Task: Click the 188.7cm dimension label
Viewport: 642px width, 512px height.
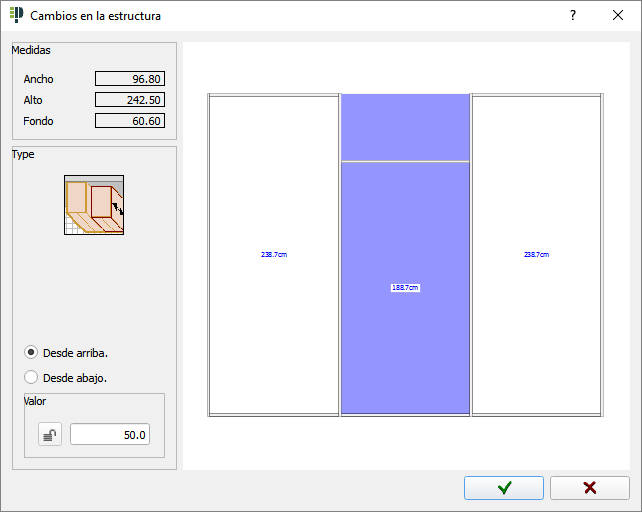Action: [x=405, y=288]
